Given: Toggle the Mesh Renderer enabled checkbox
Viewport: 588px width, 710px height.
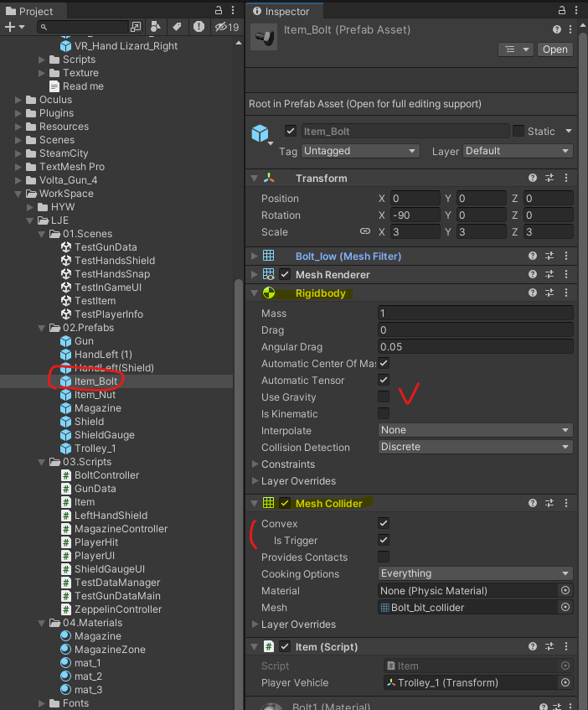Looking at the screenshot, I should click(x=285, y=274).
